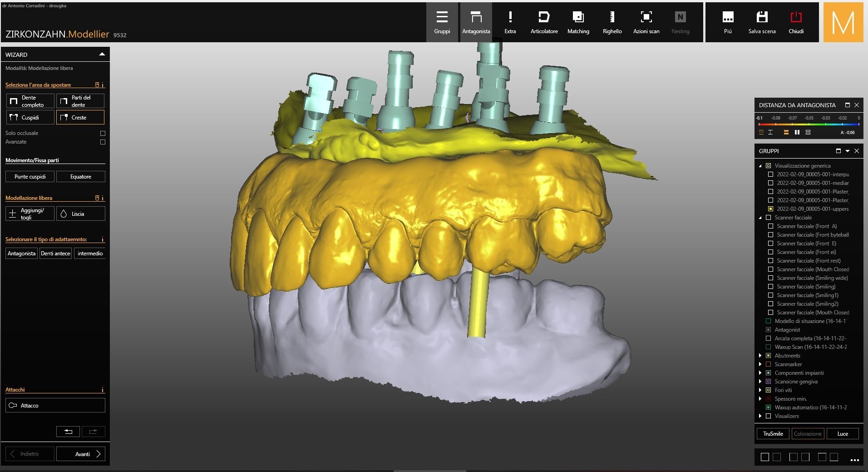The height and width of the screenshot is (472, 868).
Task: Click the TruSmile button
Action: (773, 434)
